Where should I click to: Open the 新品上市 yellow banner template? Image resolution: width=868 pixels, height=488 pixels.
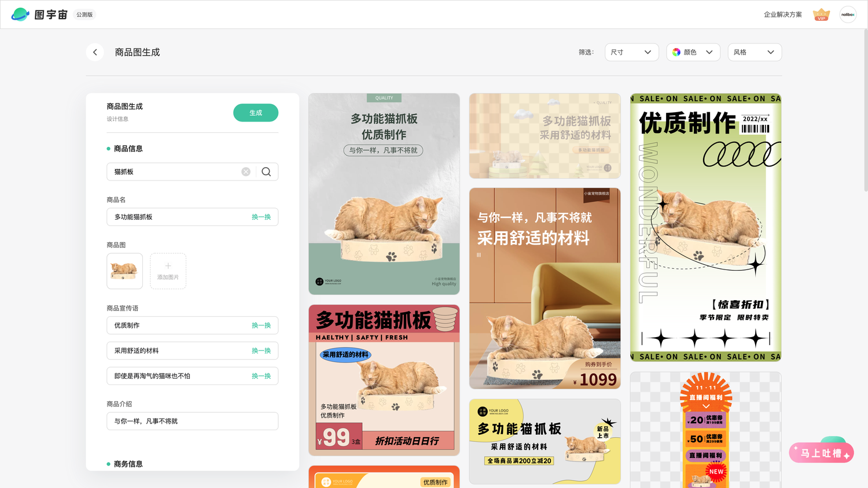[545, 441]
